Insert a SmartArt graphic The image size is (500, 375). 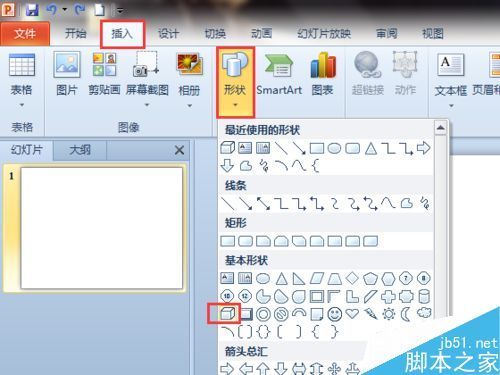click(x=279, y=74)
